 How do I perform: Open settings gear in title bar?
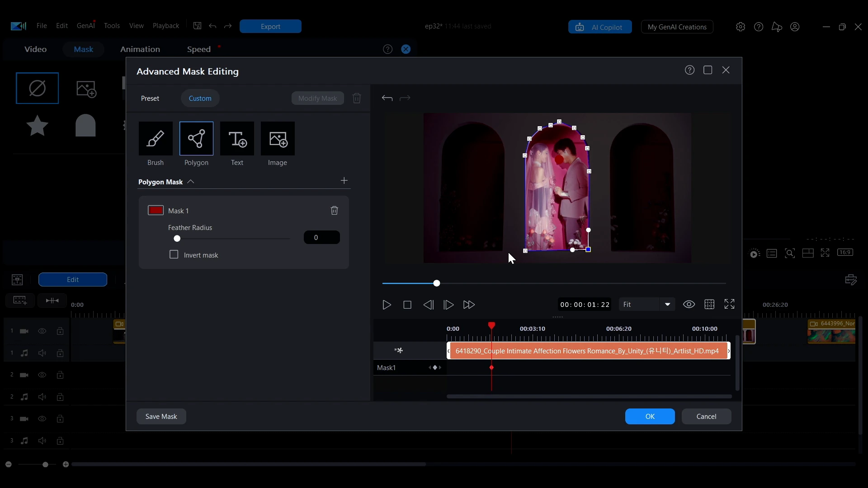(x=741, y=27)
